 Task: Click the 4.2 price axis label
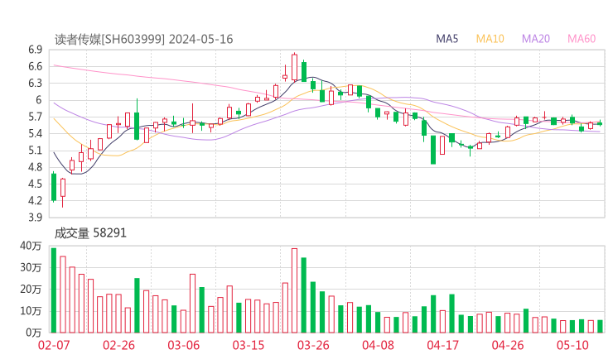click(x=35, y=201)
